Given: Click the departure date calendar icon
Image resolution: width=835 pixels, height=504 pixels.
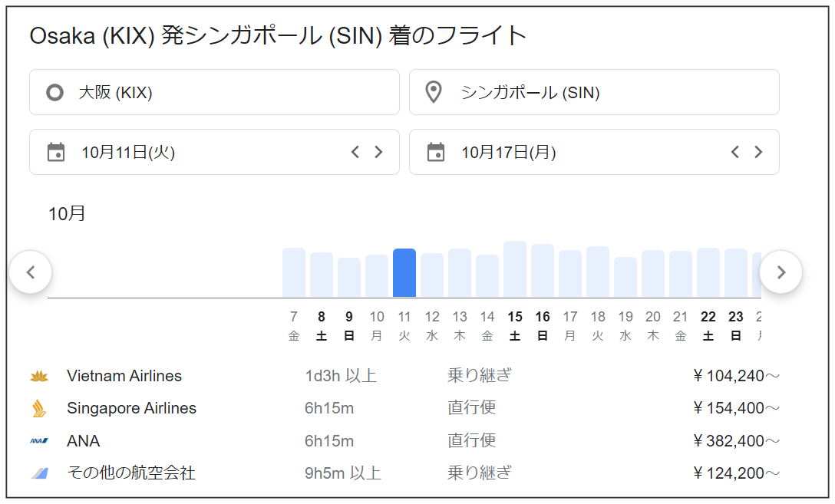Looking at the screenshot, I should click(56, 152).
